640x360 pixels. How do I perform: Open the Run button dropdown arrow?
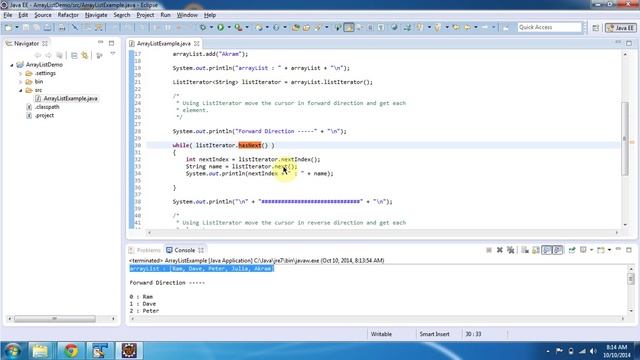[229, 27]
